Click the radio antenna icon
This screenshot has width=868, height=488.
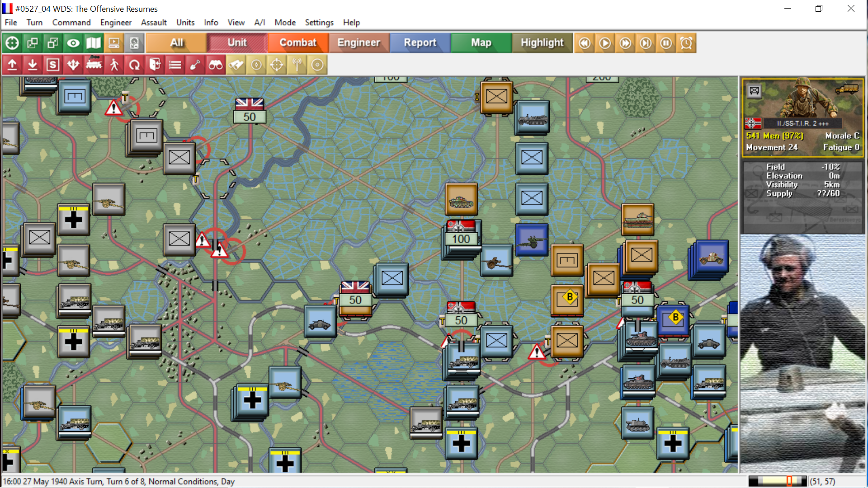click(297, 65)
